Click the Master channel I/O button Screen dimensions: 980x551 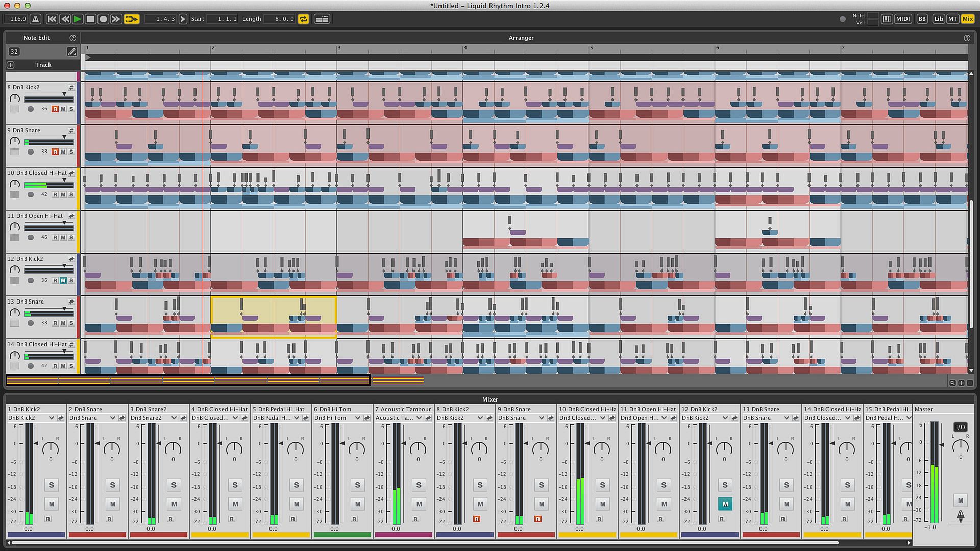(960, 427)
